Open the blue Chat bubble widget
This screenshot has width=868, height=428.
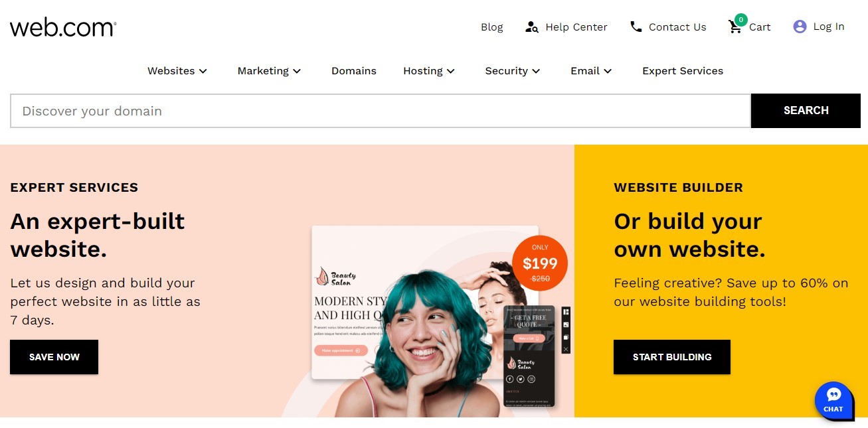833,400
